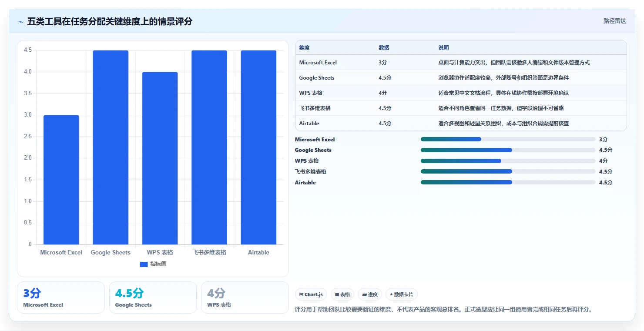Click the WPS 表格 x-axis label
This screenshot has height=331, width=644.
[x=160, y=253]
